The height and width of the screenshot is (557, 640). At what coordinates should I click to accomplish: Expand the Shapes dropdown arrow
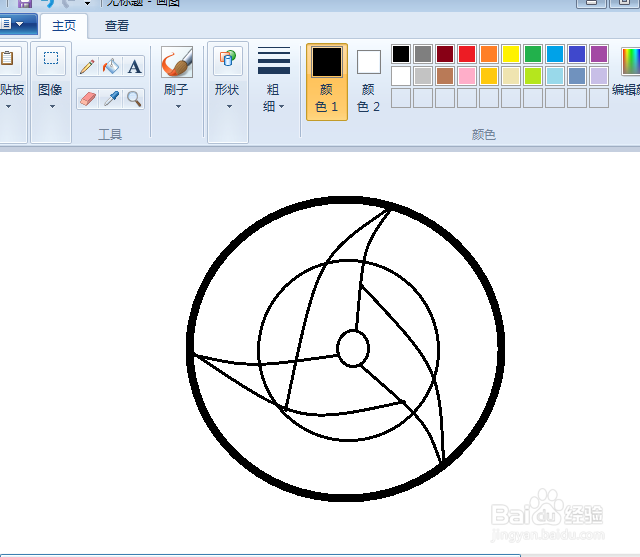click(229, 107)
